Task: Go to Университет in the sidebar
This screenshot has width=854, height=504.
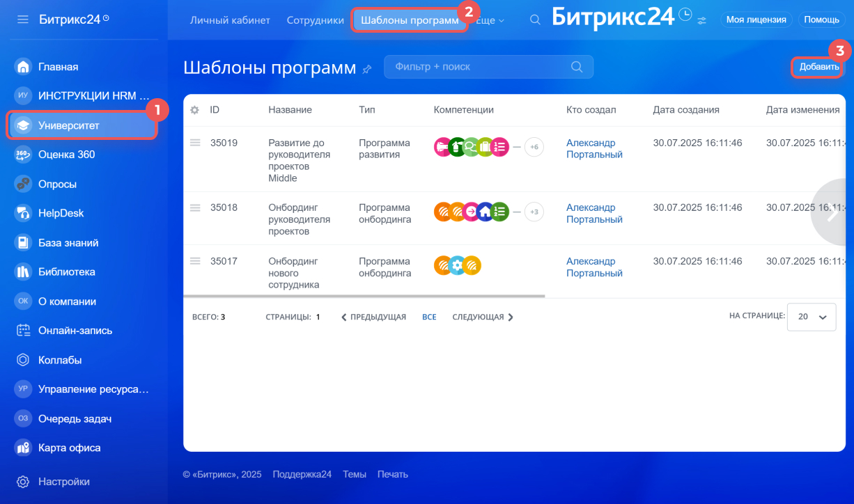Action: pyautogui.click(x=82, y=125)
